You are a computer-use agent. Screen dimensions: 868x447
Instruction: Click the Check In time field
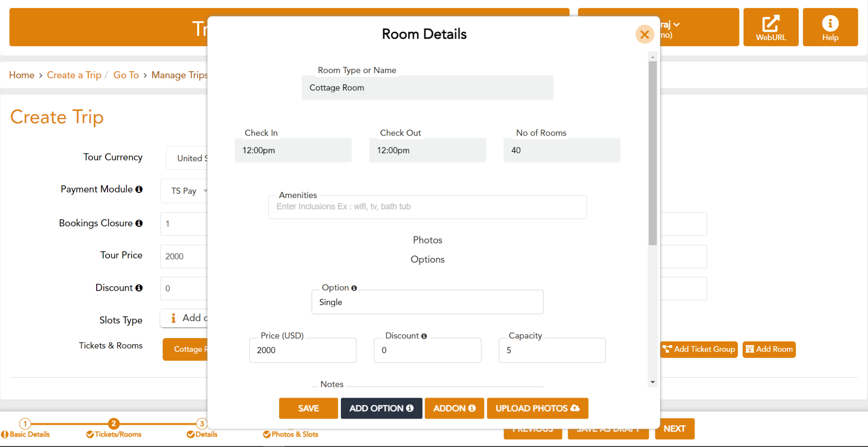[x=293, y=150]
